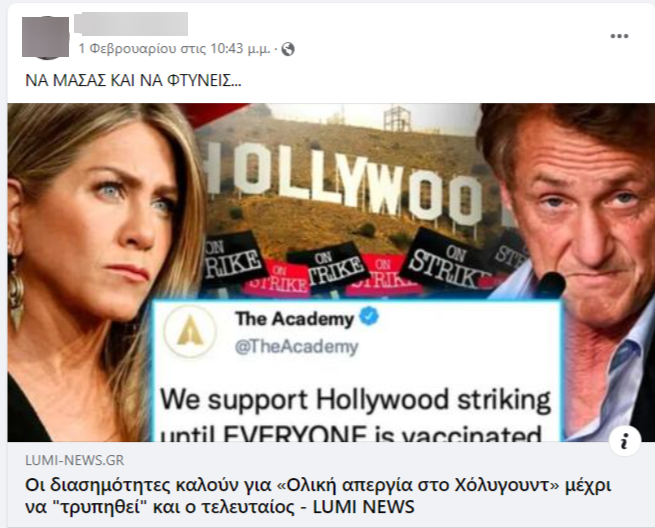Click the post text ΝΑ ΜΑΣΑΣ ΚΑΙ ΝΑ ΦΤΥΝΕΙΣ

coord(133,80)
